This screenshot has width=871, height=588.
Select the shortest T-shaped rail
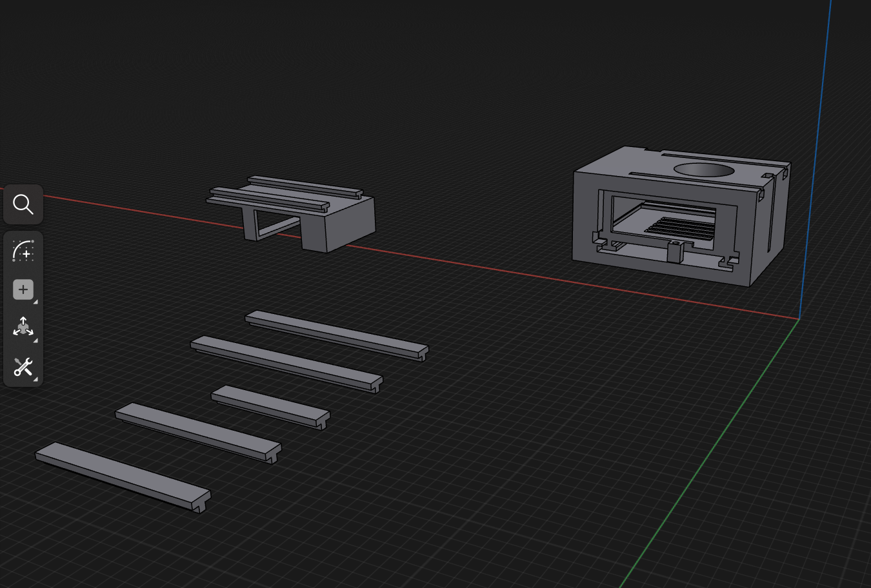click(x=270, y=405)
